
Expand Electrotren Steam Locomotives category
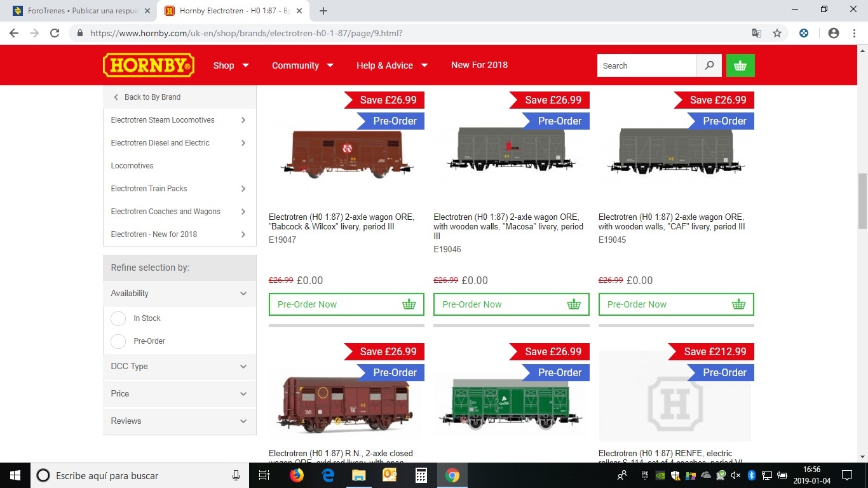coord(179,120)
